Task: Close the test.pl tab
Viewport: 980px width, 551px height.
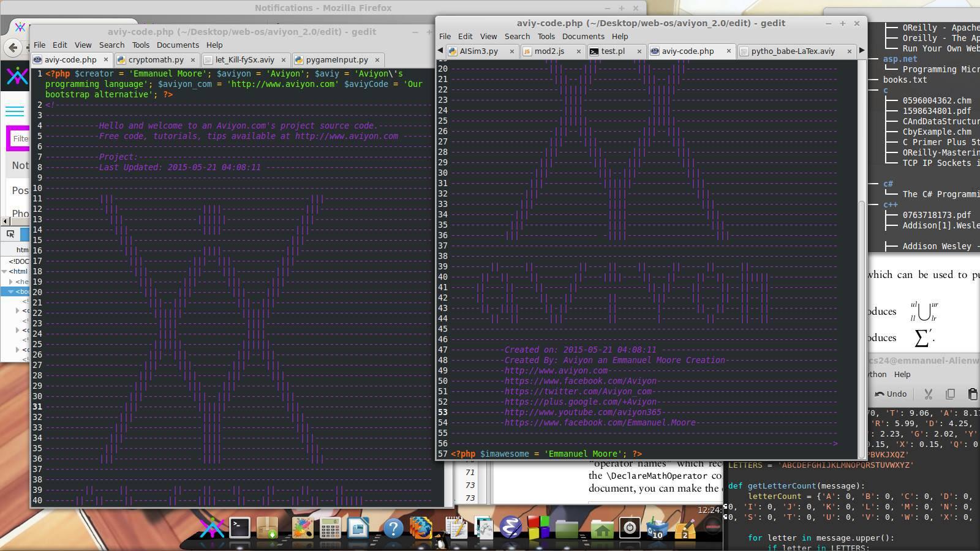Action: [639, 51]
